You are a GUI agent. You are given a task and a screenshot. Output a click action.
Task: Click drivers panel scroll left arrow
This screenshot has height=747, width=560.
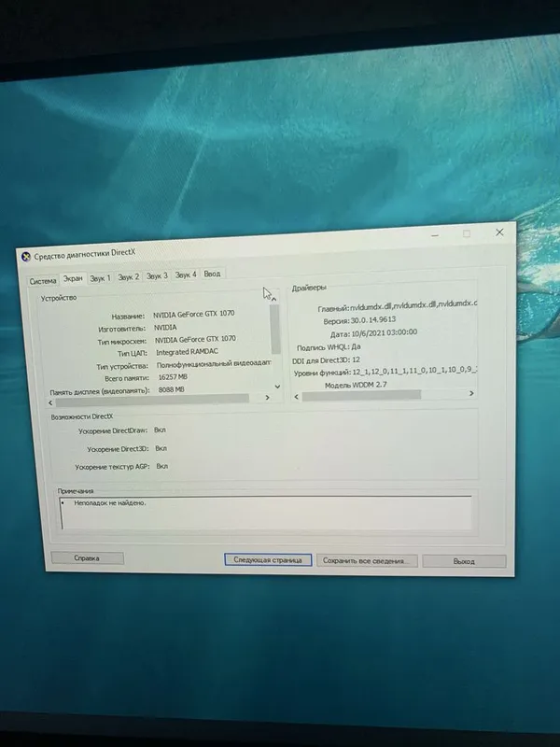pyautogui.click(x=297, y=396)
